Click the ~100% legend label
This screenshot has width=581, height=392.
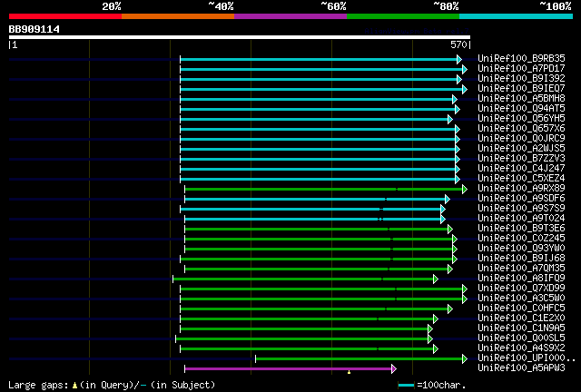[x=556, y=6]
